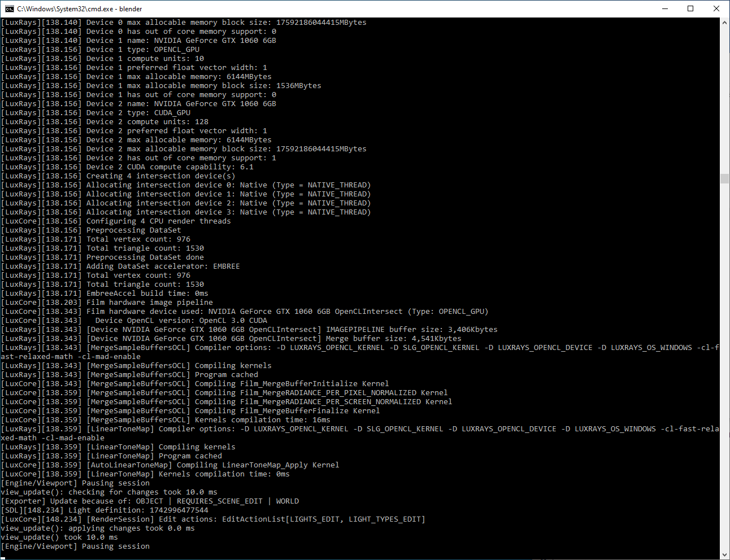Click line 'Kernels compilation time: 0ms'
This screenshot has height=560, width=730.
pos(145,474)
